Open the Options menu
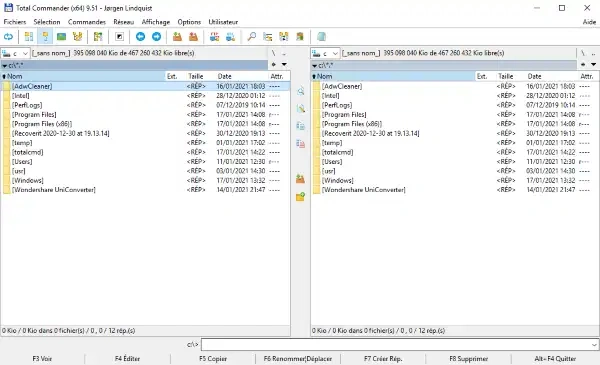Viewport: 600px width, 365px height. (189, 22)
